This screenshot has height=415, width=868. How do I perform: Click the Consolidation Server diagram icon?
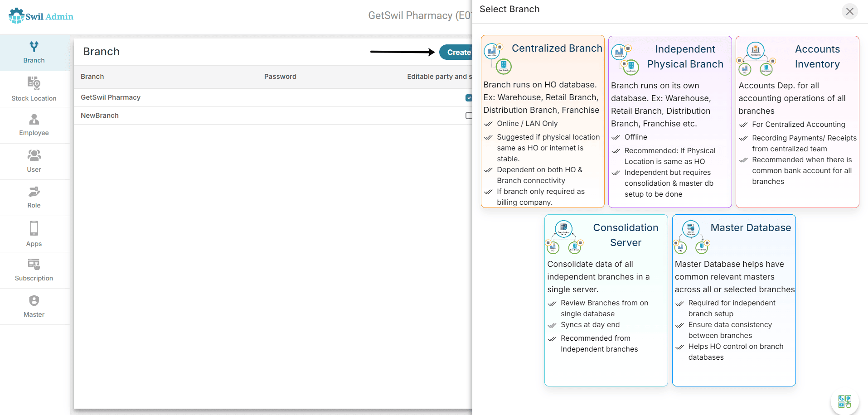(x=564, y=237)
